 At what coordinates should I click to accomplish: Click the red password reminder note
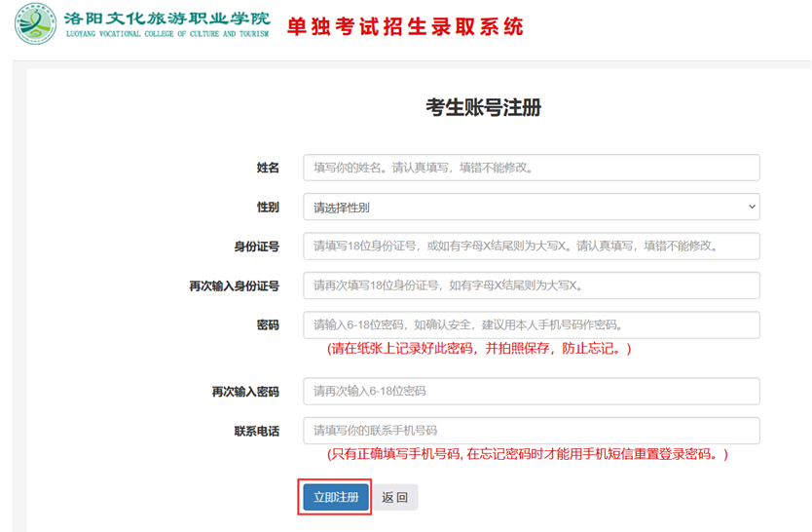point(479,349)
